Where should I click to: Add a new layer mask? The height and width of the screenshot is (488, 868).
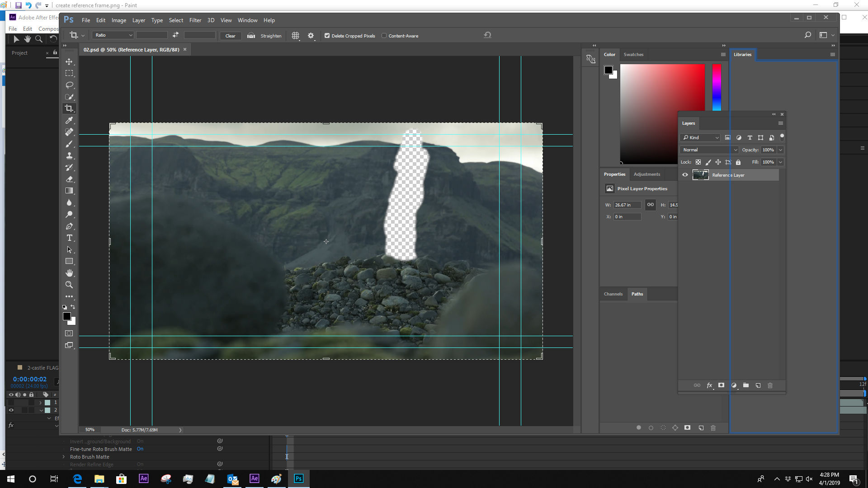point(721,385)
